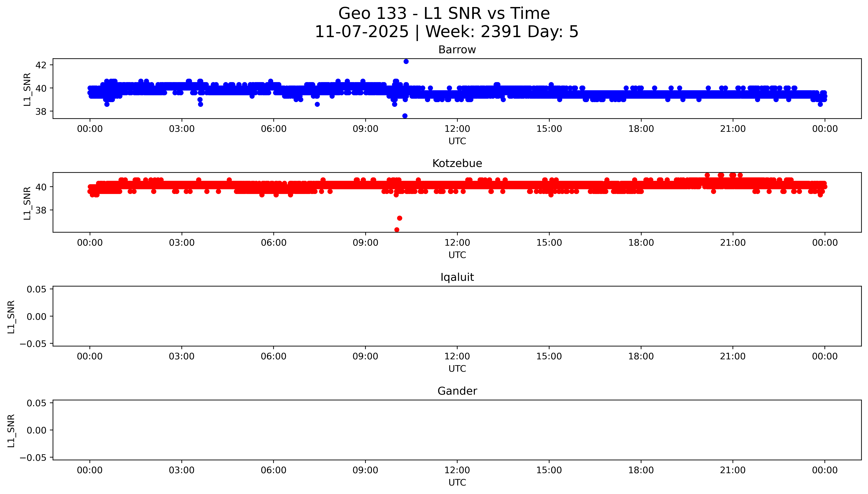This screenshot has height=494, width=868.
Task: Click the L1_SNR y-axis label of Barrow plot
Action: click(x=27, y=89)
